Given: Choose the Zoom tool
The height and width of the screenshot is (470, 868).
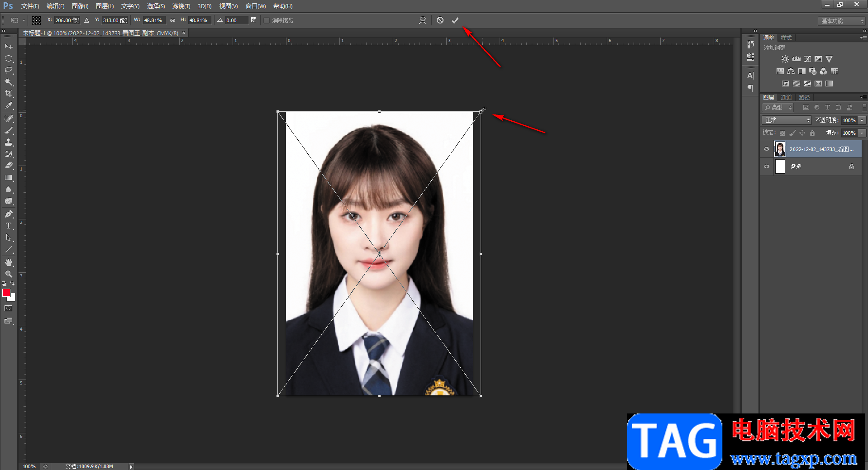Looking at the screenshot, I should point(9,274).
